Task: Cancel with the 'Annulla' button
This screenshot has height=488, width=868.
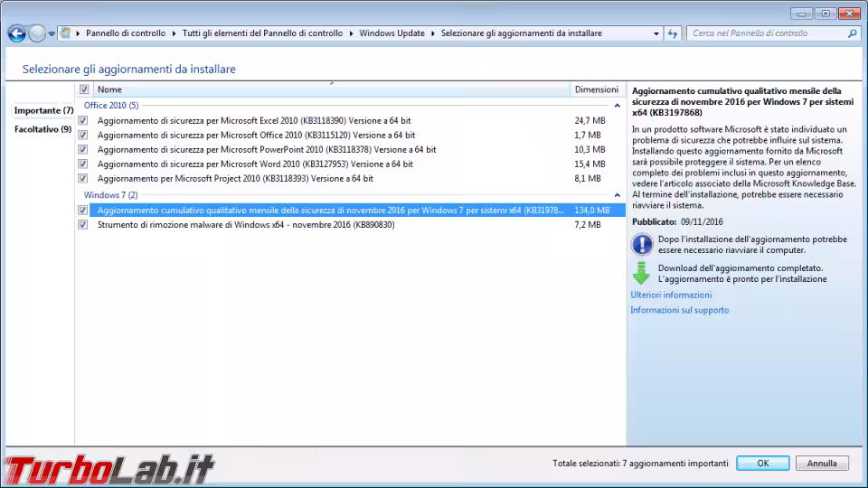Action: click(x=822, y=463)
